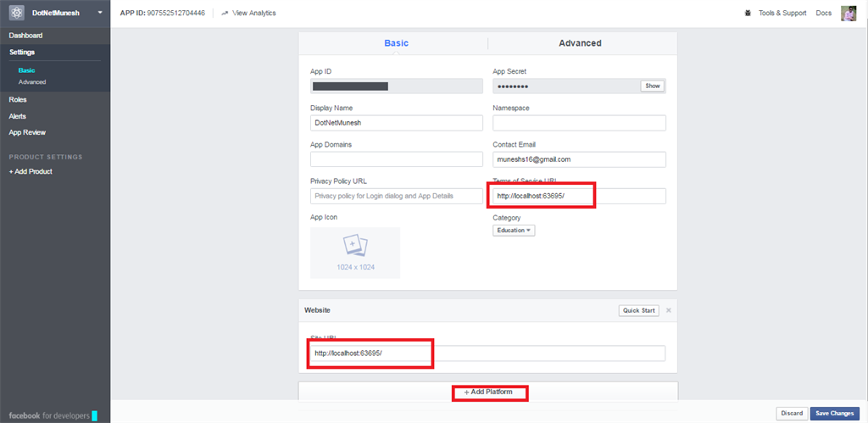
Task: Switch to the Advanced settings tab
Action: click(580, 43)
